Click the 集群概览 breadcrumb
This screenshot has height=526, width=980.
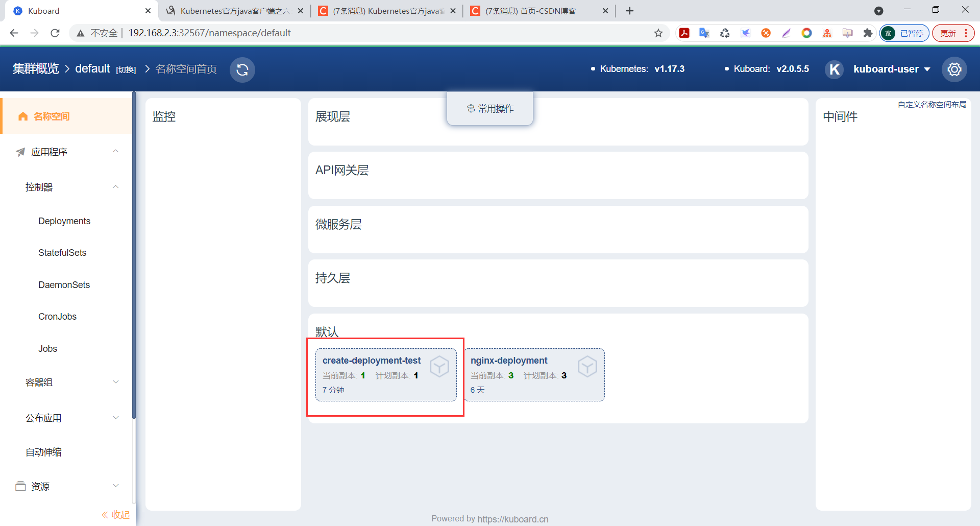pyautogui.click(x=36, y=69)
